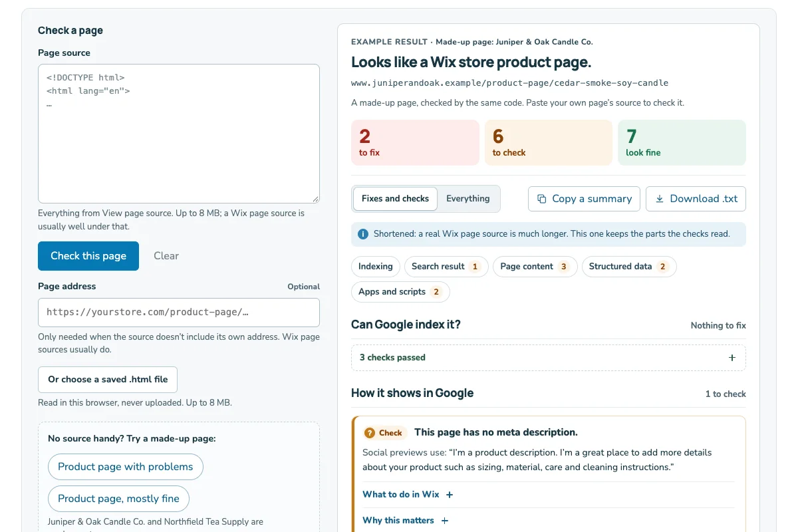Click Looks like a Wix store product page heading
The height and width of the screenshot is (532, 798).
coord(471,63)
